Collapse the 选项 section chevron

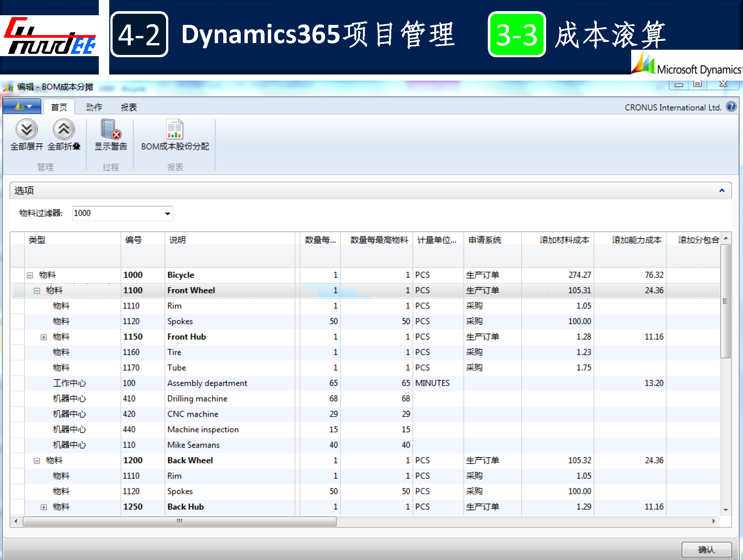[722, 191]
